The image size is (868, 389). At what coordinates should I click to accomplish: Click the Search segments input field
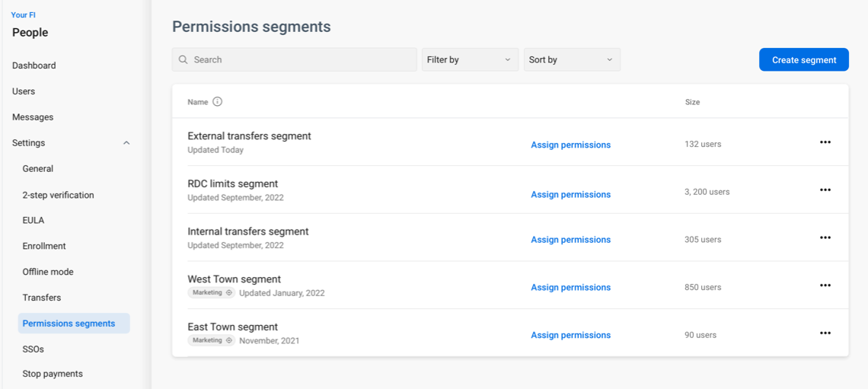tap(297, 59)
